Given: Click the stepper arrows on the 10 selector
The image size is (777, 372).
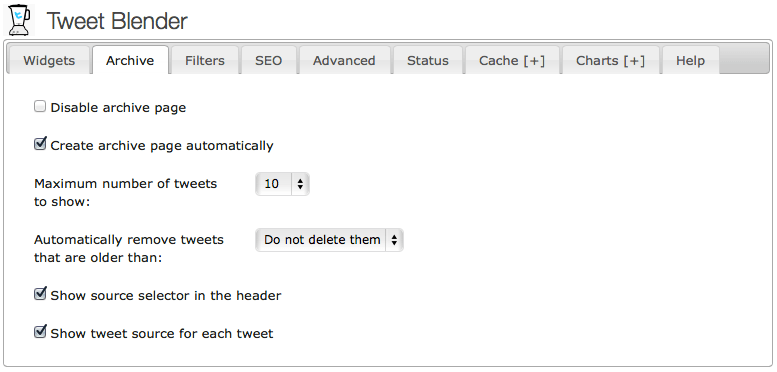Looking at the screenshot, I should 300,184.
